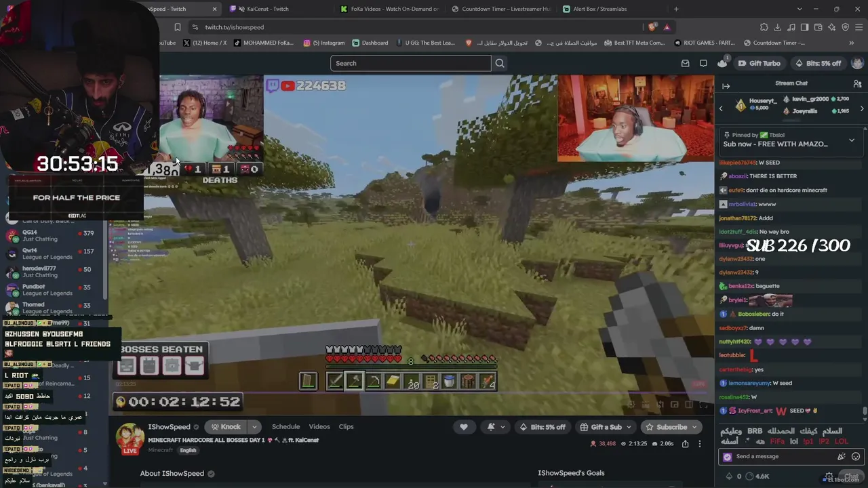The height and width of the screenshot is (488, 868).
Task: Open the browser downloads icon
Action: (778, 27)
